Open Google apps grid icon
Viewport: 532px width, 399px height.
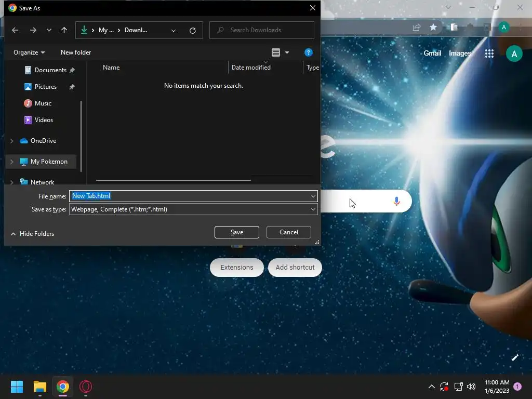click(x=489, y=54)
